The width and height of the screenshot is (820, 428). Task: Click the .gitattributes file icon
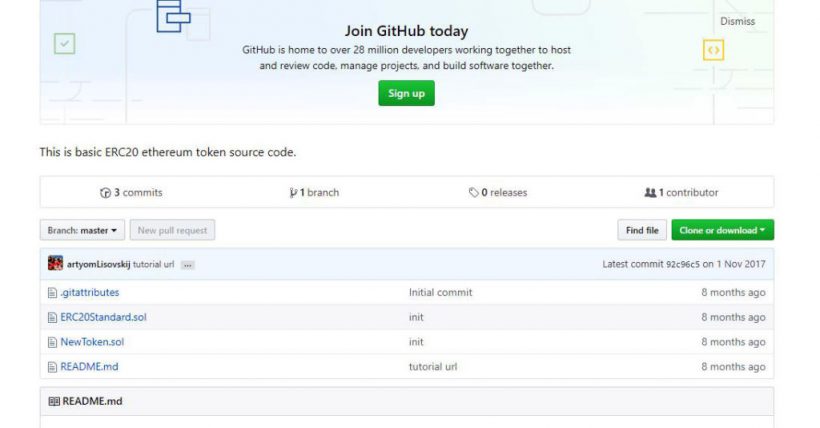click(x=53, y=293)
